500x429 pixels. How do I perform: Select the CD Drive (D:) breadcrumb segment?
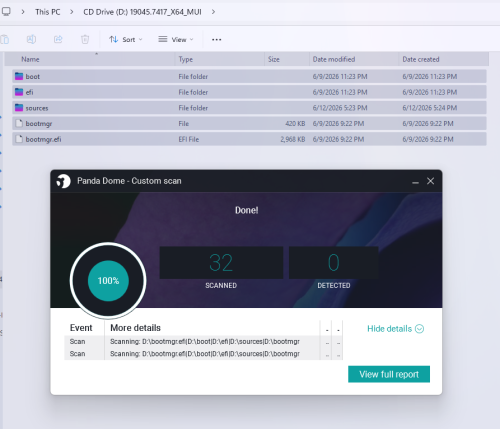click(x=142, y=12)
